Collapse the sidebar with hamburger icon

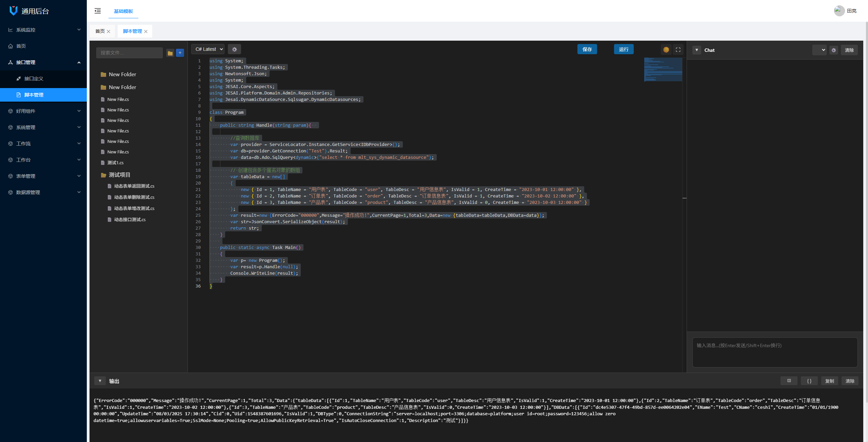pos(98,11)
